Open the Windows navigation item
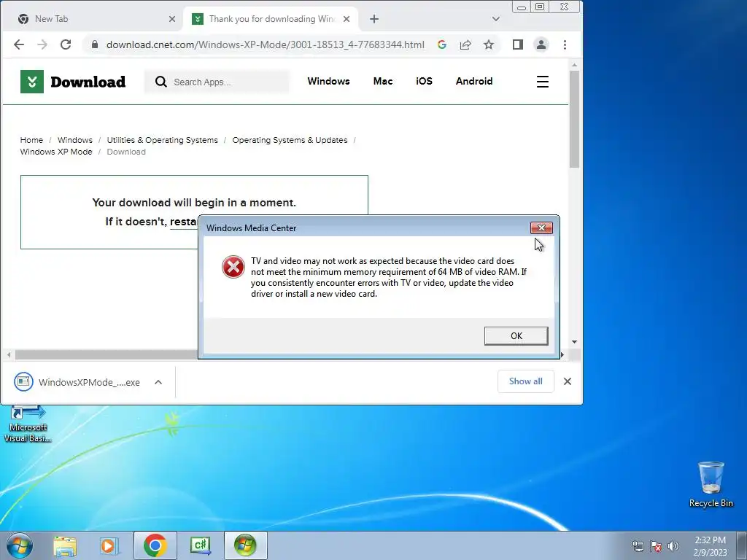747x560 pixels. [x=328, y=82]
